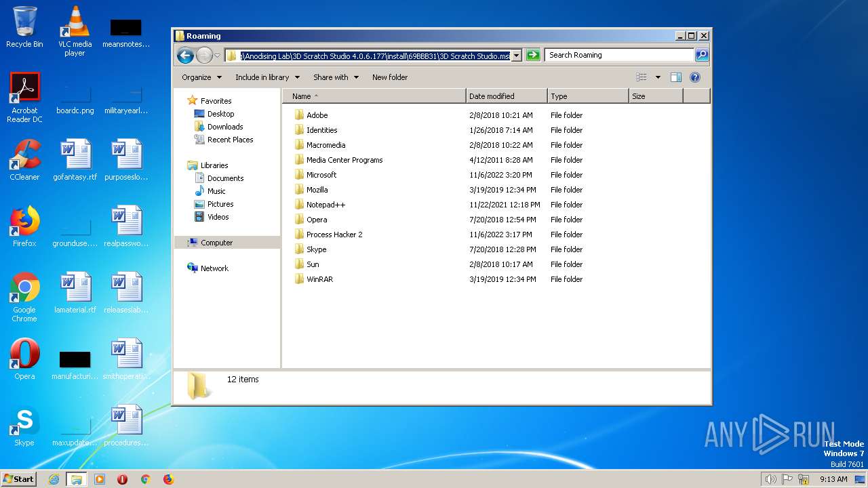868x488 pixels.
Task: Toggle the preview pane button
Action: (x=675, y=77)
